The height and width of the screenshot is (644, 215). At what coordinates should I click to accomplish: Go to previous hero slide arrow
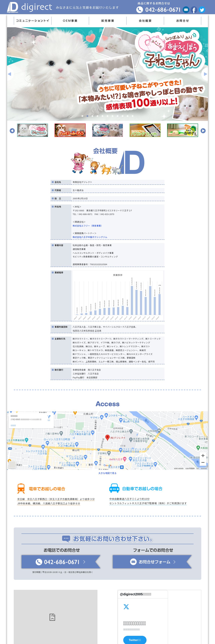10,74
